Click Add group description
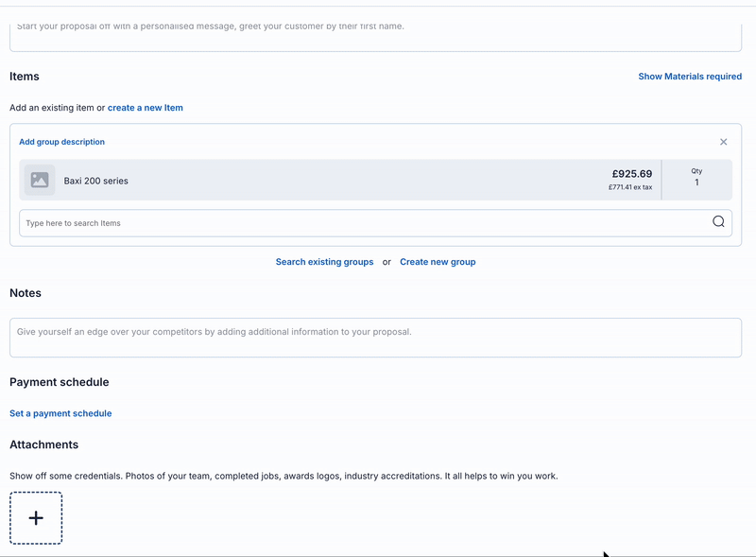The height and width of the screenshot is (557, 756). (62, 142)
